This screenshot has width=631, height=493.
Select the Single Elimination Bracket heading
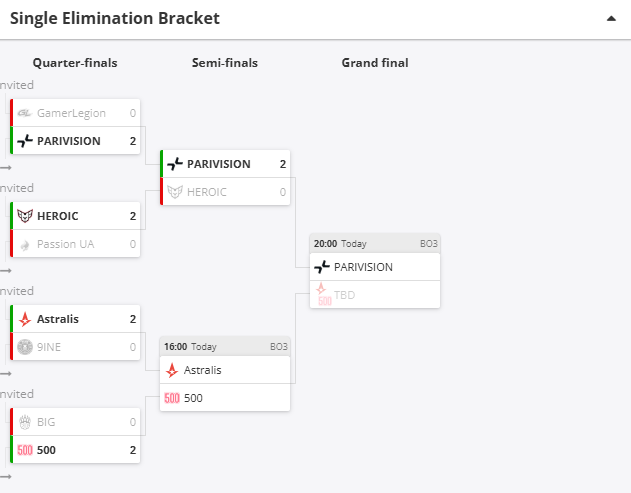[x=115, y=19]
